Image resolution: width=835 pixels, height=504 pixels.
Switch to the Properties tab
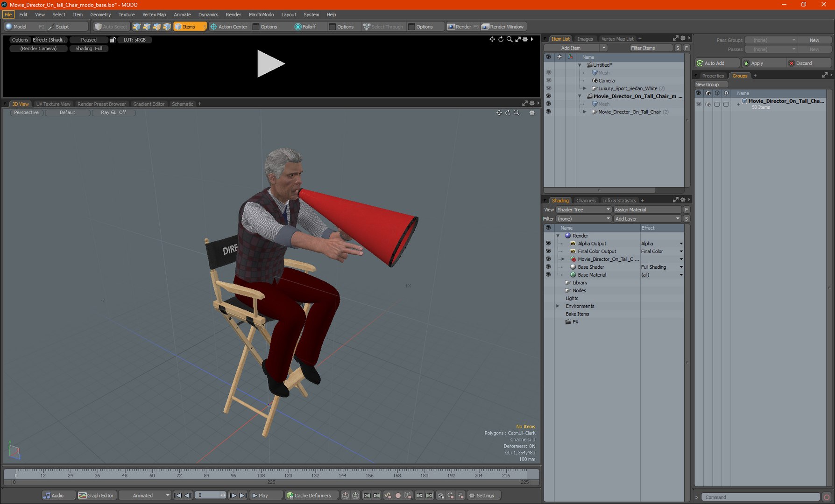click(x=713, y=76)
